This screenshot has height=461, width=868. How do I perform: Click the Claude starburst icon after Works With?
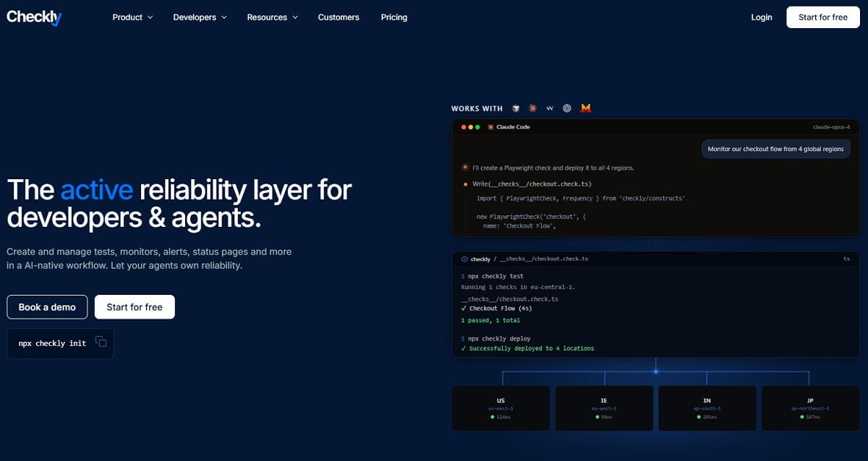coord(532,108)
